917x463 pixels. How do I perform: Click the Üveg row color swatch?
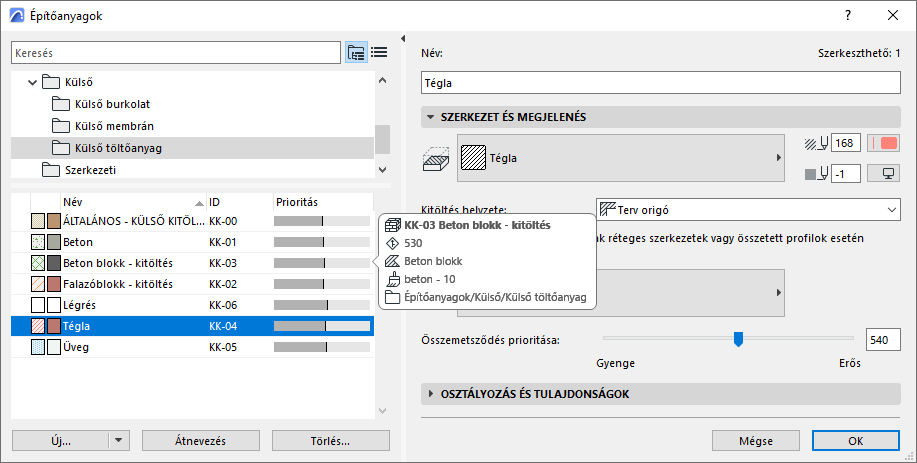click(54, 347)
